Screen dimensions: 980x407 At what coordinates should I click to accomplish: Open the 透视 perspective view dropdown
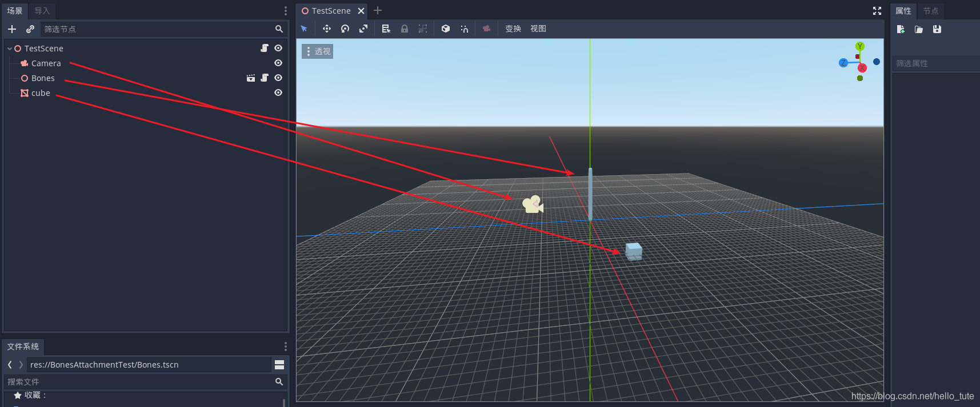pos(318,51)
